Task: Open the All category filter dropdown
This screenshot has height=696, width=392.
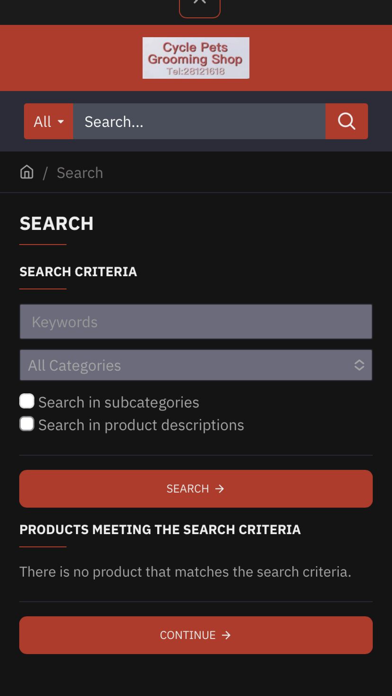Action: (x=48, y=121)
